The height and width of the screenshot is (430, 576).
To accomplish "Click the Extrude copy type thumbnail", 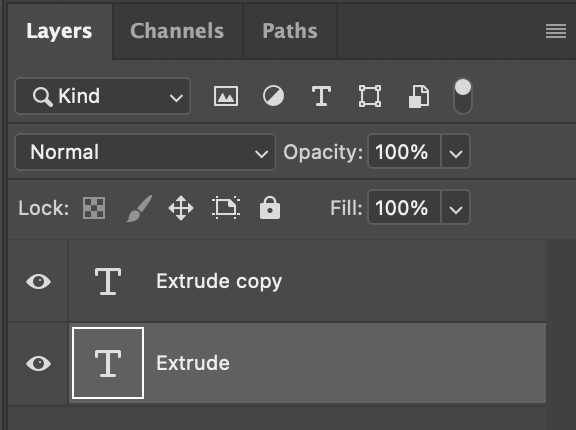I will [x=108, y=281].
